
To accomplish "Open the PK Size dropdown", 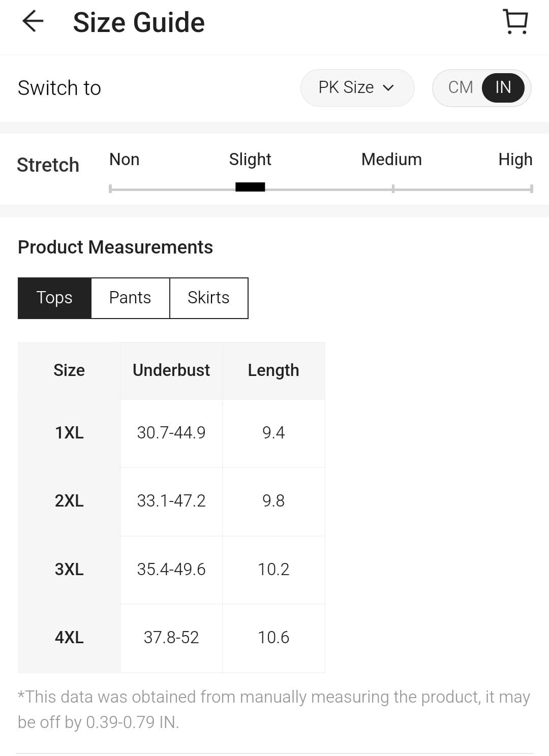I will click(x=356, y=87).
